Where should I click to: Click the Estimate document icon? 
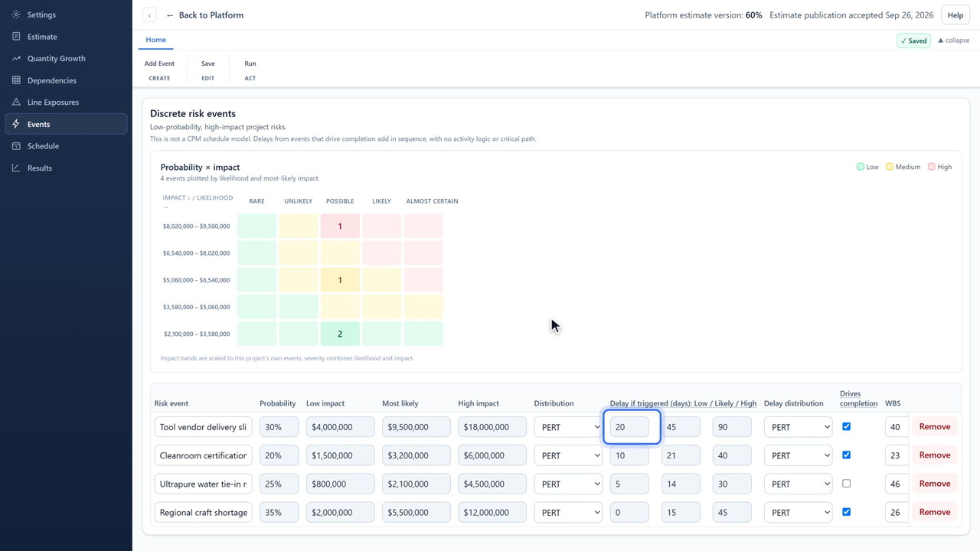(16, 37)
